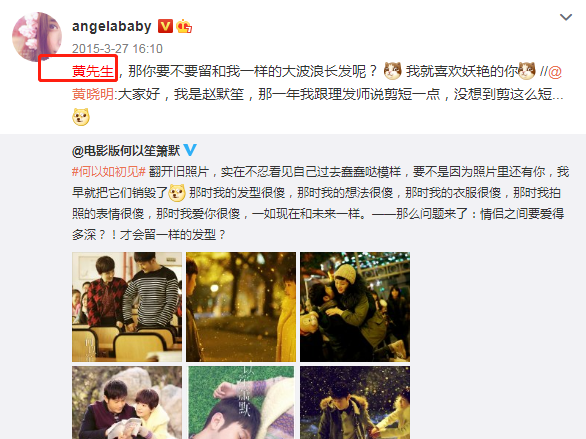
Task: Click the first cat emoji after 大波浪长发呢
Action: (x=392, y=71)
